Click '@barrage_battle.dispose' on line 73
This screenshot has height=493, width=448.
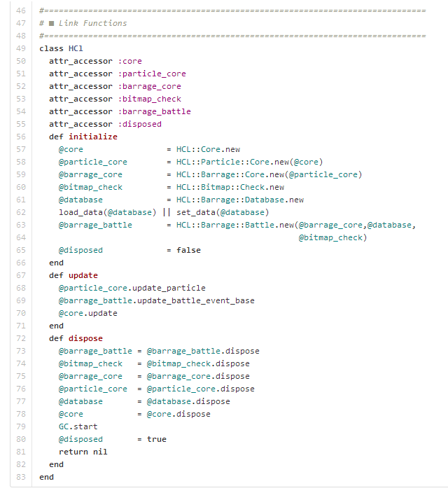[203, 351]
